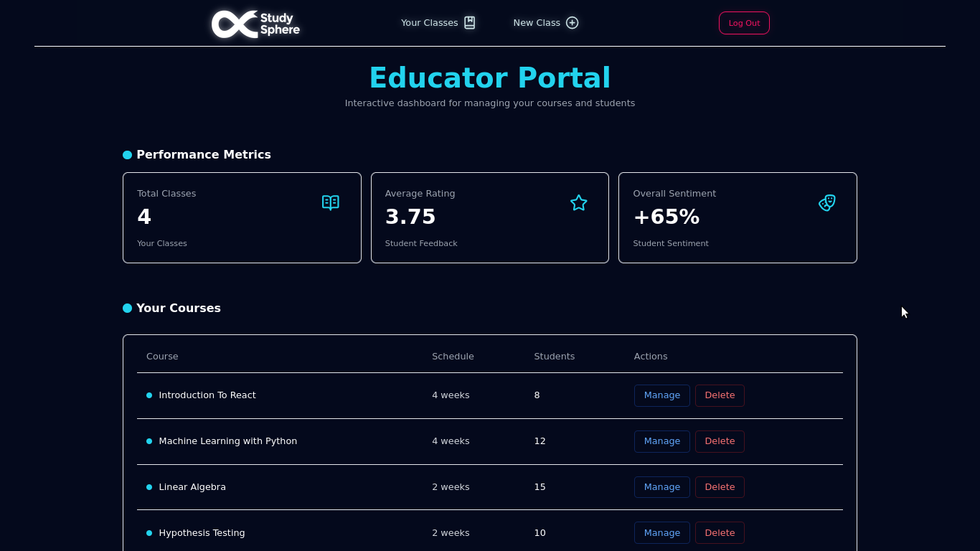Viewport: 980px width, 551px height.
Task: Manage the Linear Algebra course
Action: (661, 486)
